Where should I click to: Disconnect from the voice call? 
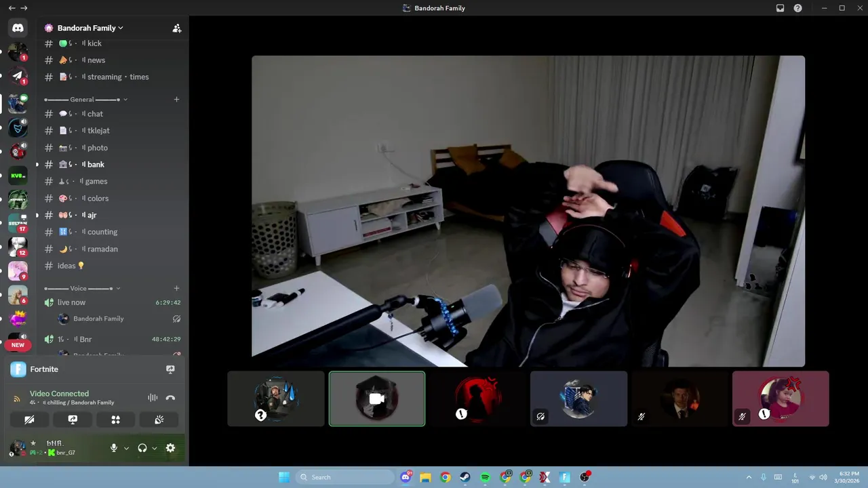pos(170,398)
